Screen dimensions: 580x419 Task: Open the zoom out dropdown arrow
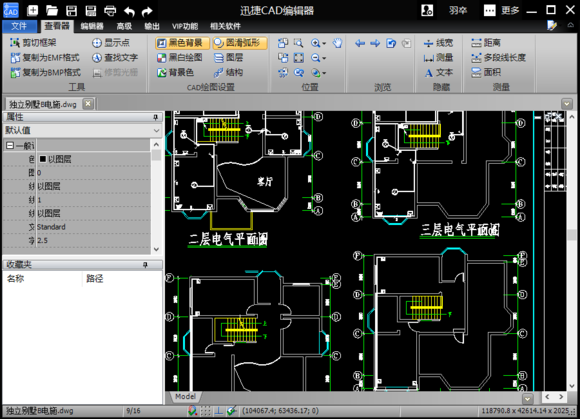point(324,58)
